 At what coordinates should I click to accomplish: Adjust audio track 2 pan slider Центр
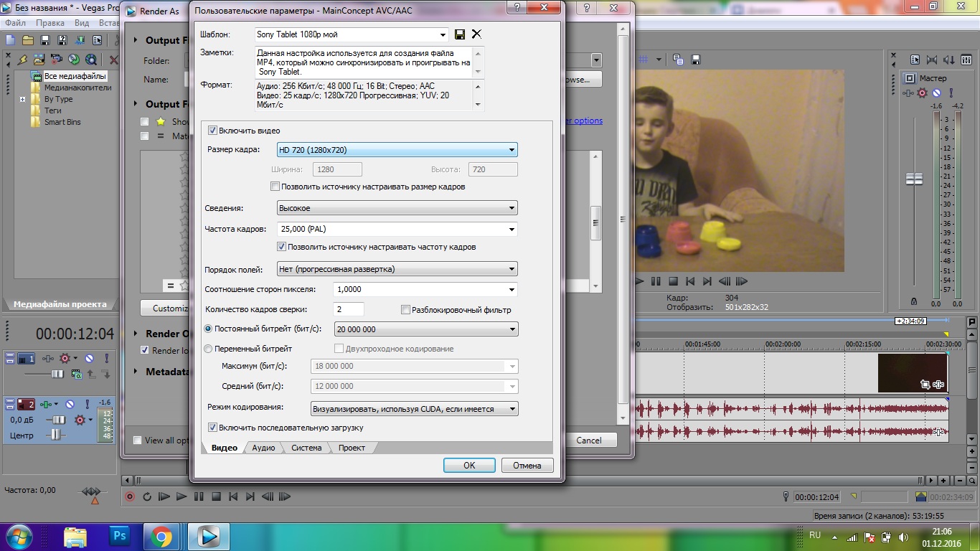pos(56,435)
